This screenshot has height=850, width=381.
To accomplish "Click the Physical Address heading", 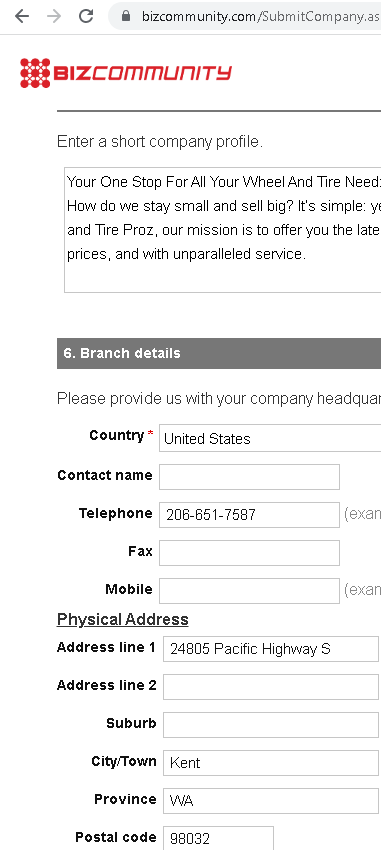I will pos(122,620).
